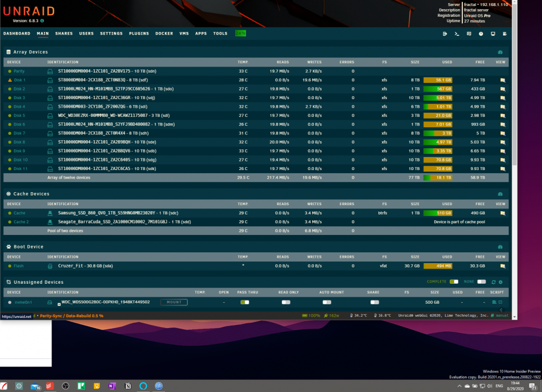Open the SETTINGS tab
The image size is (542, 392).
111,34
